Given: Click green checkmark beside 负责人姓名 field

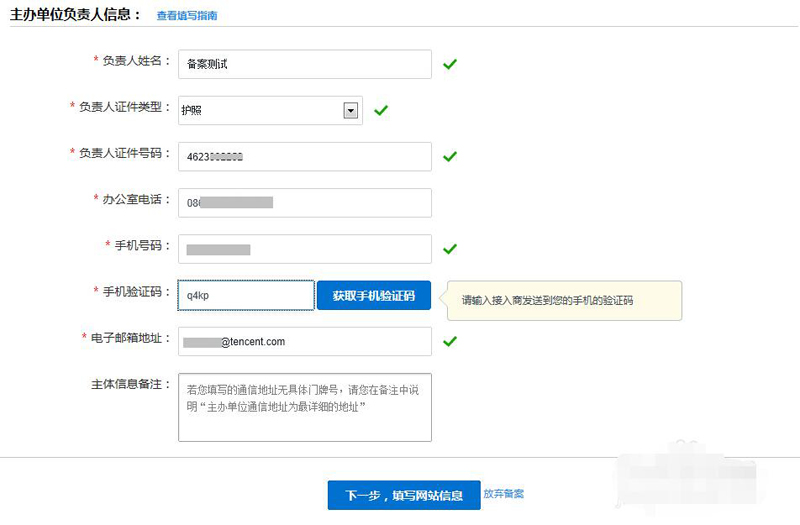Looking at the screenshot, I should point(450,64).
